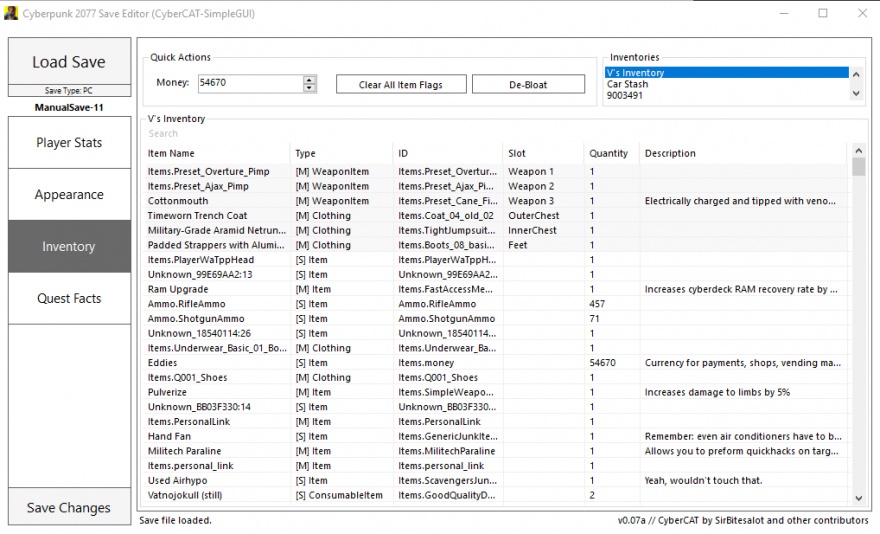This screenshot has height=534, width=880.
Task: Click the 54670 quantity in Eddies row
Action: (602, 363)
